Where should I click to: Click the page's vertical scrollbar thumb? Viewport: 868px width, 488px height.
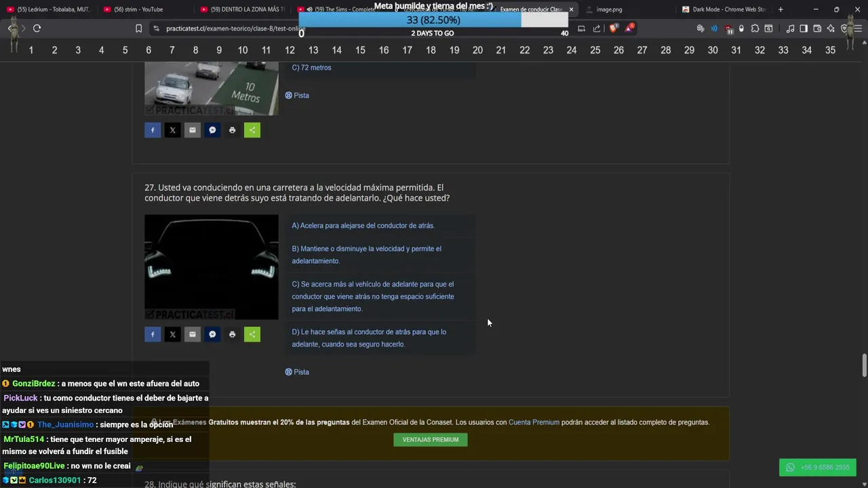864,365
